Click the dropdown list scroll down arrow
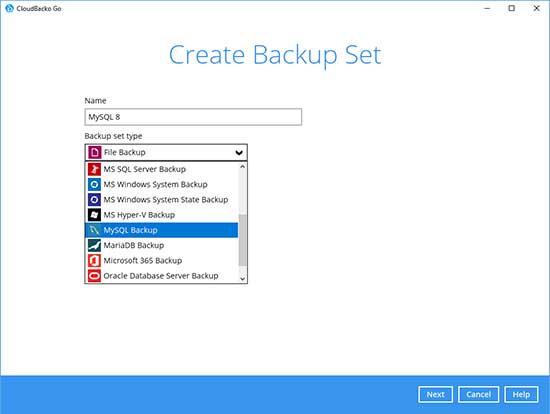 coord(242,279)
